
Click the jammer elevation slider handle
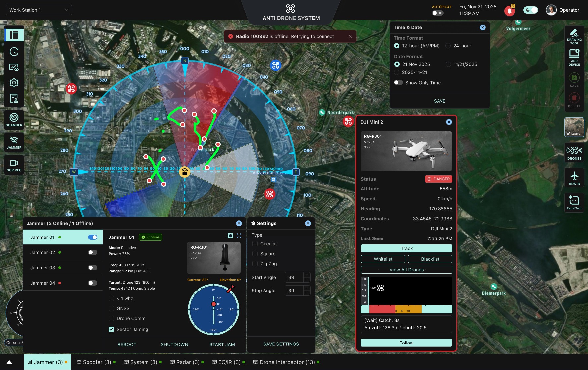[x=214, y=304]
